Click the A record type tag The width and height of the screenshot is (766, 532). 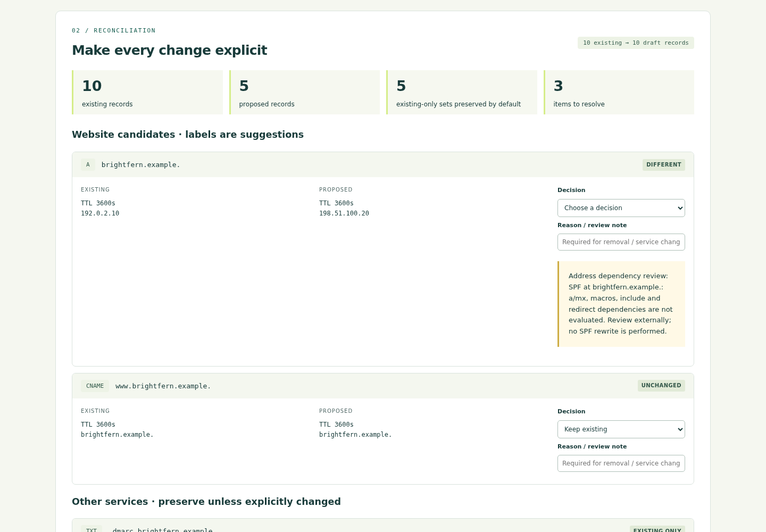point(88,165)
